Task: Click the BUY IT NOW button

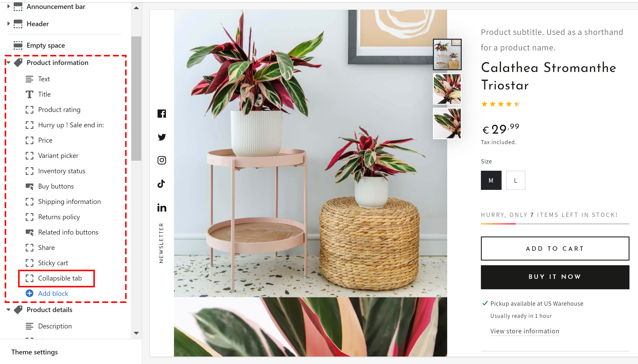Action: (x=555, y=277)
